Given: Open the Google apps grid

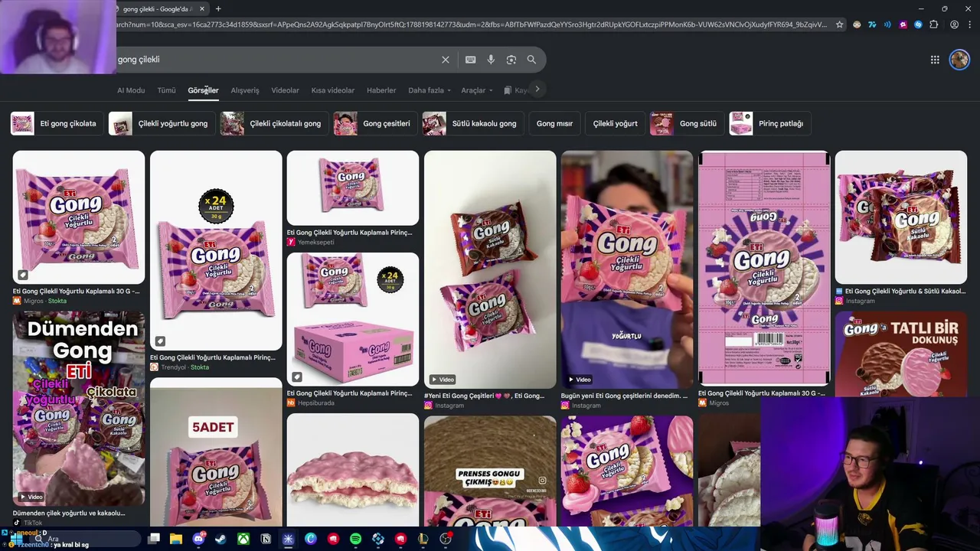Looking at the screenshot, I should pyautogui.click(x=935, y=60).
